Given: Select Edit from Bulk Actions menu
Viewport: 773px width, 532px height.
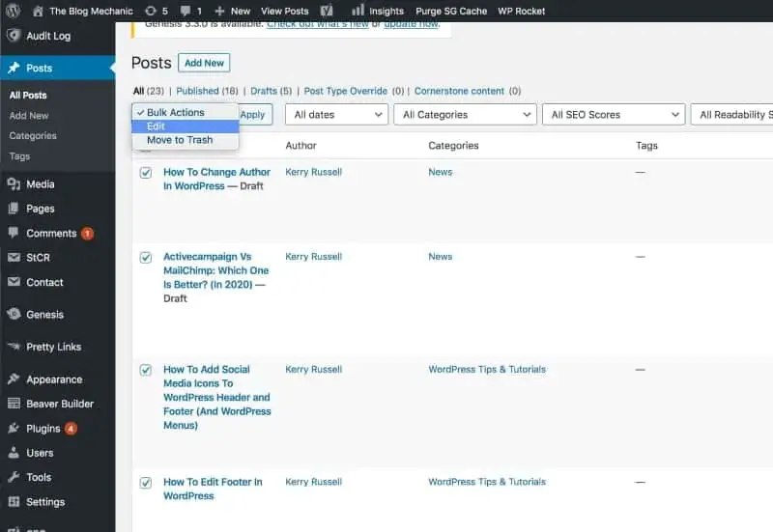Looking at the screenshot, I should coord(157,126).
